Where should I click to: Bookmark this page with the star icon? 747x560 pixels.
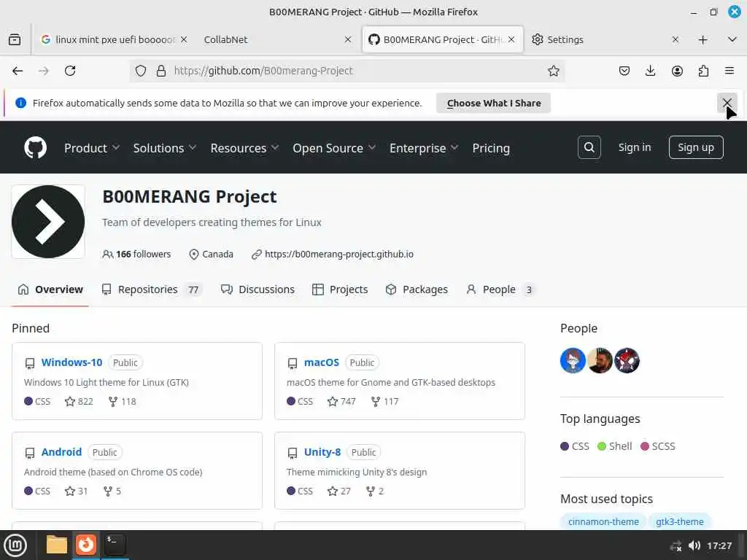point(554,71)
